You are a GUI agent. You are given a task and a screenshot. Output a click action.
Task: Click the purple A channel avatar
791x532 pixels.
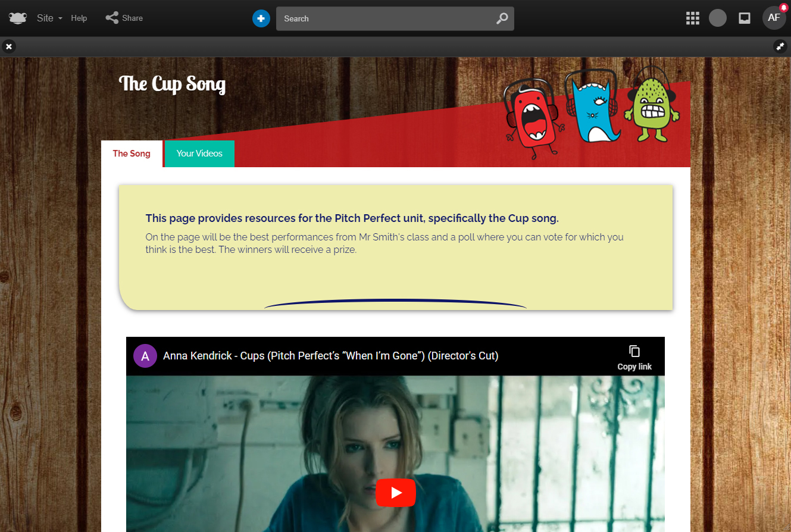(x=145, y=356)
